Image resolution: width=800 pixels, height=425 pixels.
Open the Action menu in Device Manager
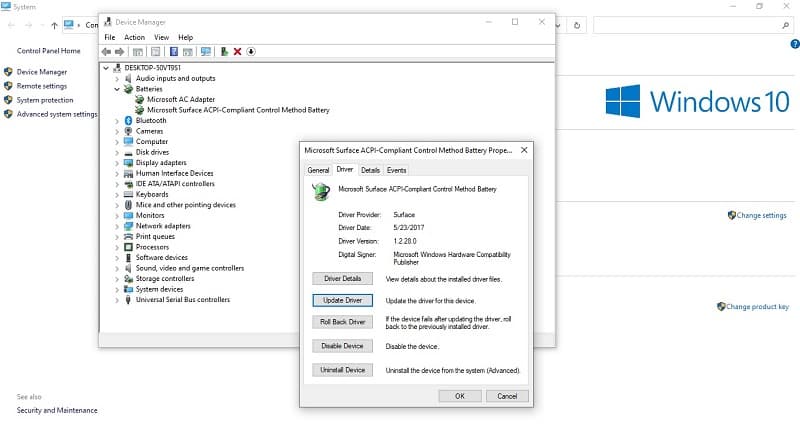click(134, 37)
